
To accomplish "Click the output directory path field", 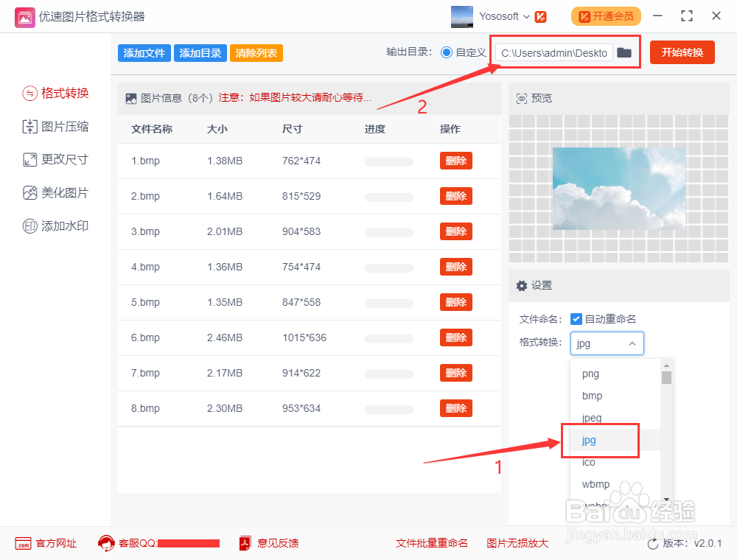I will click(x=555, y=52).
